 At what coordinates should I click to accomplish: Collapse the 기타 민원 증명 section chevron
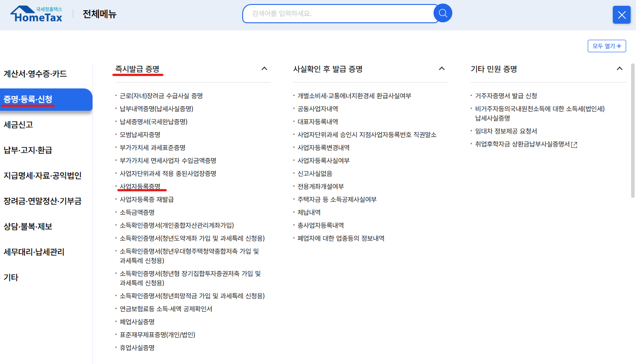tap(619, 69)
